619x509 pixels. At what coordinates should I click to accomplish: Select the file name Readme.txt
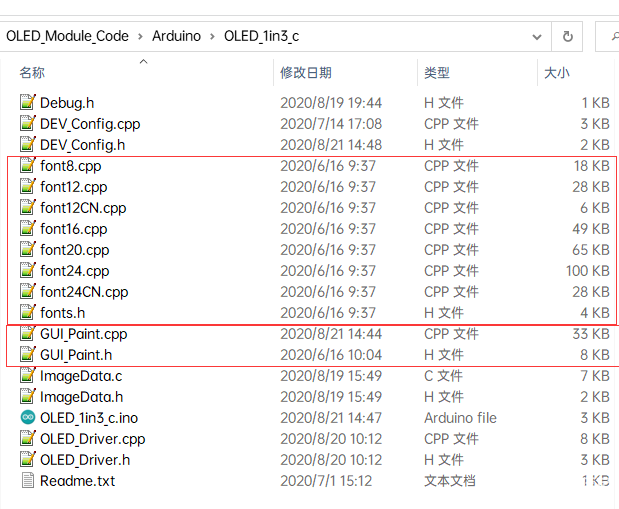pos(77,481)
